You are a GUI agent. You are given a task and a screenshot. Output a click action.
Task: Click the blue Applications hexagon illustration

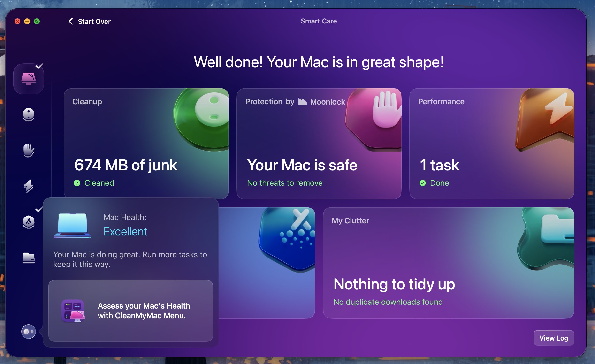point(287,240)
